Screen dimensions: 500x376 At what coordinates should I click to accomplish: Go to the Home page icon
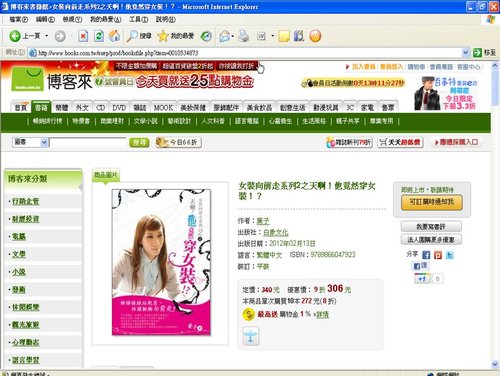(114, 36)
